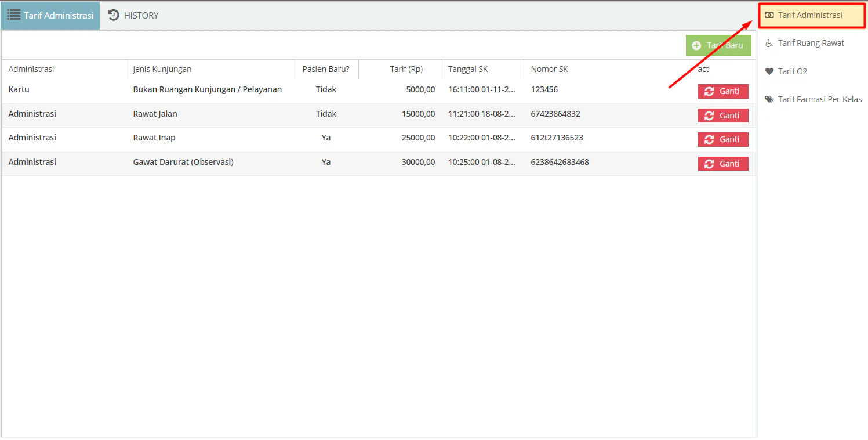Click the 25000,00 tariff value

coord(418,138)
